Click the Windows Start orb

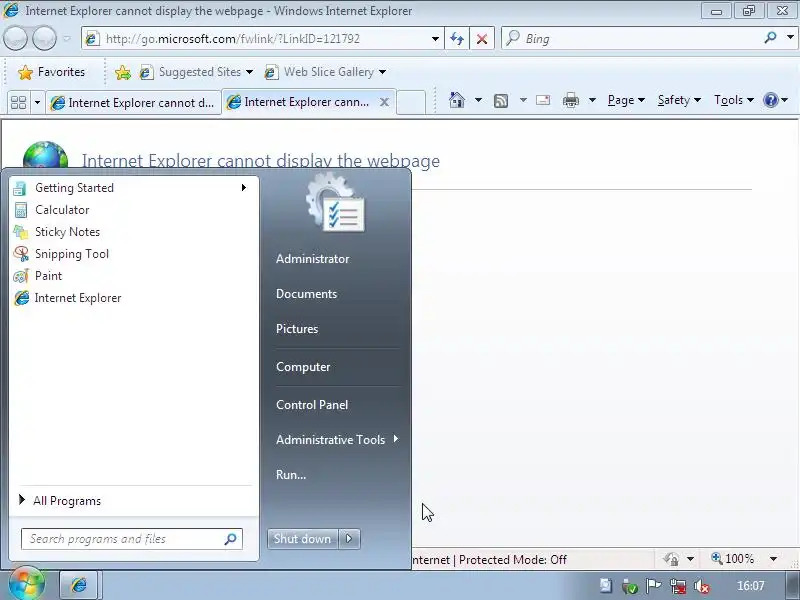point(26,583)
